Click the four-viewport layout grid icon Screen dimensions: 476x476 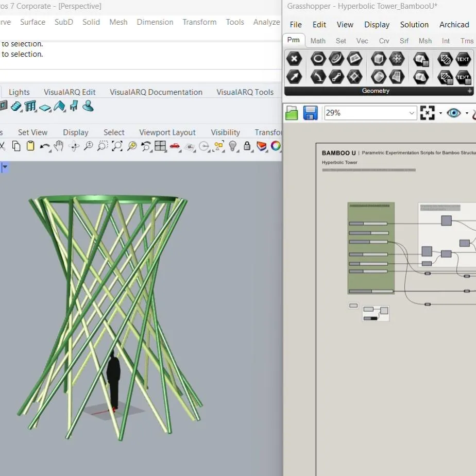(x=160, y=146)
